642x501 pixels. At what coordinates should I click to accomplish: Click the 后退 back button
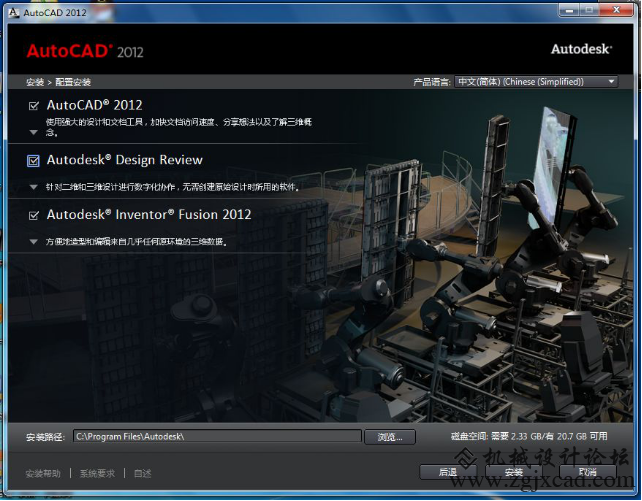click(x=448, y=472)
